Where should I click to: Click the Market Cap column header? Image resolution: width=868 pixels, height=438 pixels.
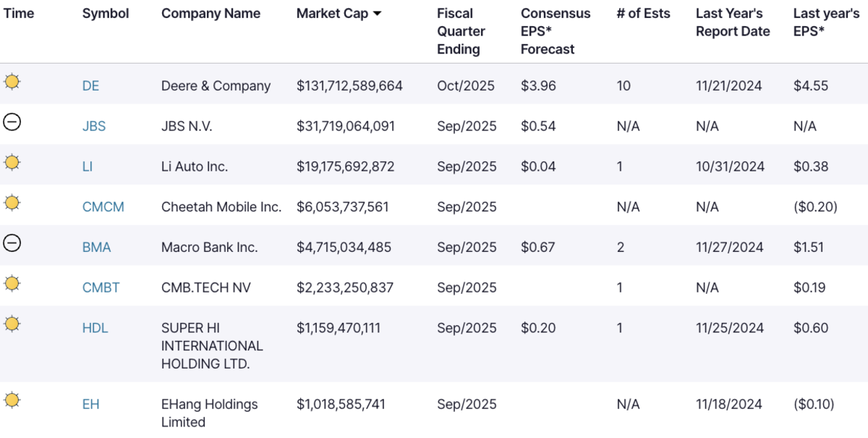(x=332, y=14)
